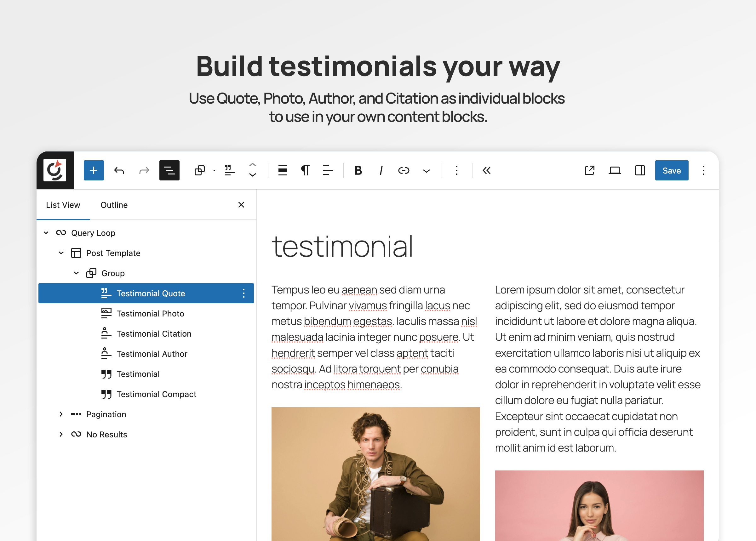Click the collapse double-chevron in the toolbar
756x541 pixels.
tap(486, 170)
